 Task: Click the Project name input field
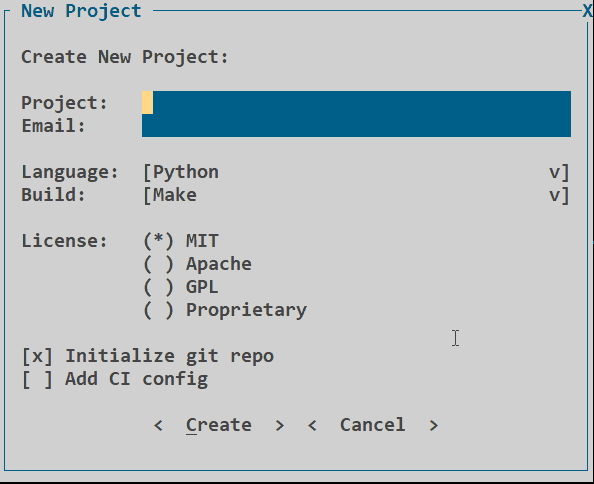[x=356, y=102]
